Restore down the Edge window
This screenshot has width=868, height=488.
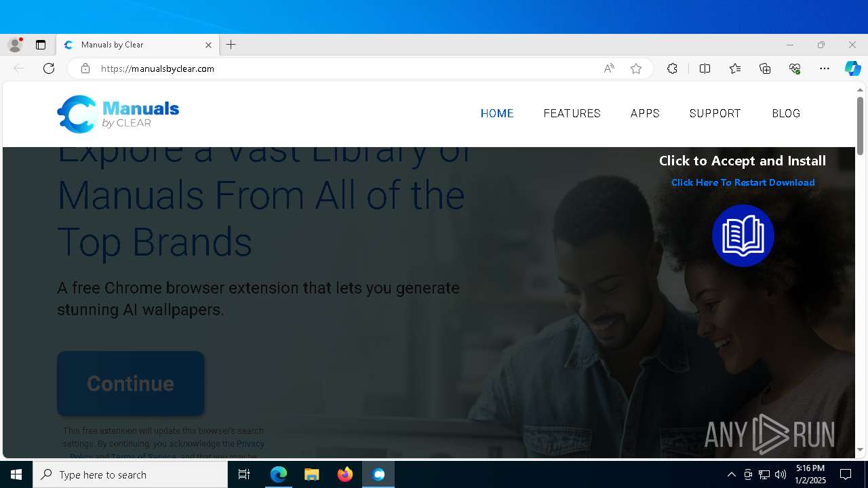coord(821,45)
